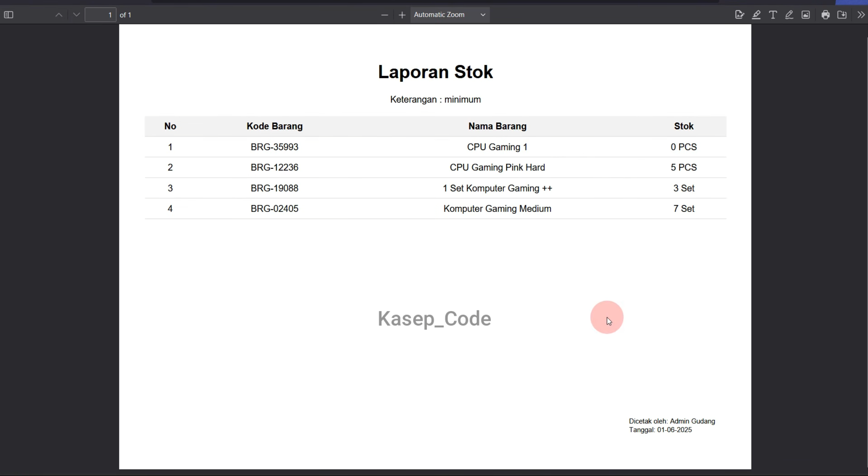Click the stock value '7 Set'
The width and height of the screenshot is (868, 476).
click(684, 208)
